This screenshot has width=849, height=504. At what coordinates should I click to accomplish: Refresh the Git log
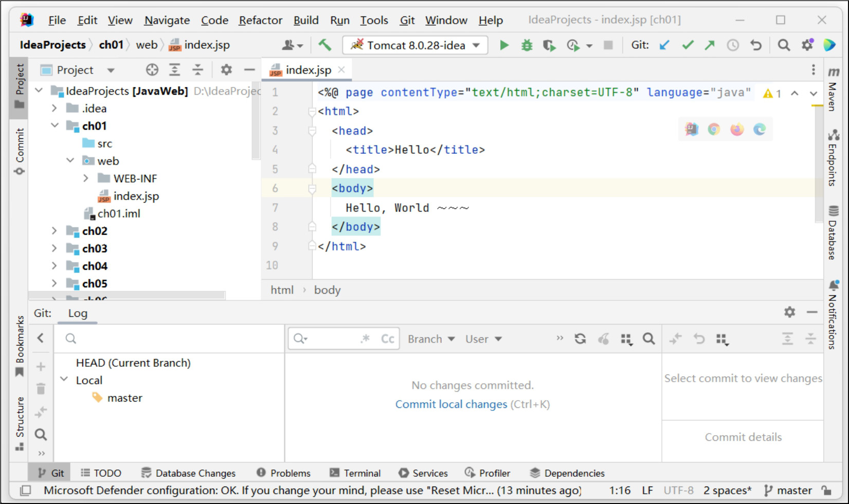coord(580,339)
